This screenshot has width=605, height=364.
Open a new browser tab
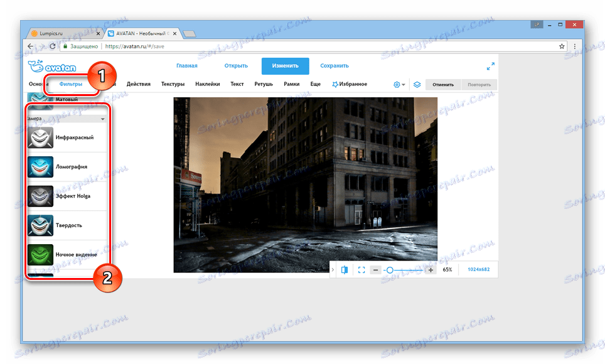click(189, 34)
